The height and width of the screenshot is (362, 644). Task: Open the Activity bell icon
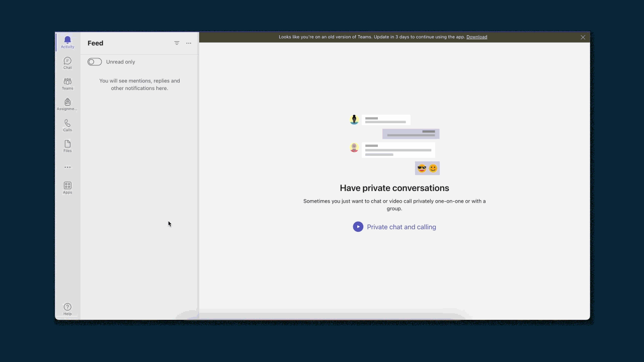(x=67, y=42)
